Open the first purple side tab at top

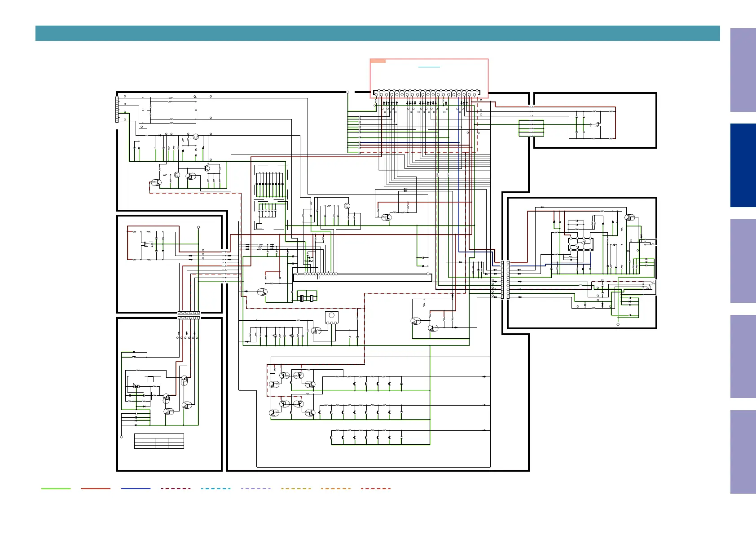click(x=743, y=70)
